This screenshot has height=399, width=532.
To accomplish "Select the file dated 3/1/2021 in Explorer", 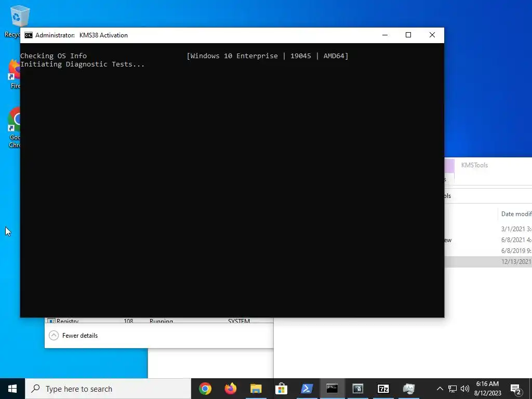I will 488,229.
